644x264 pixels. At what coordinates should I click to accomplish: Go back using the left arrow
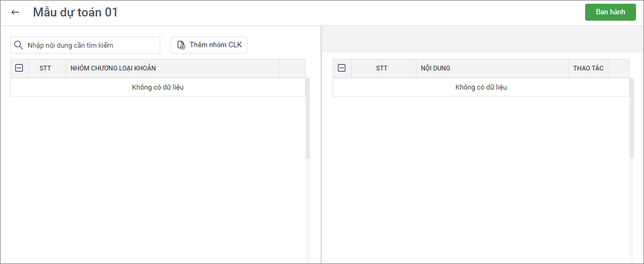(15, 12)
